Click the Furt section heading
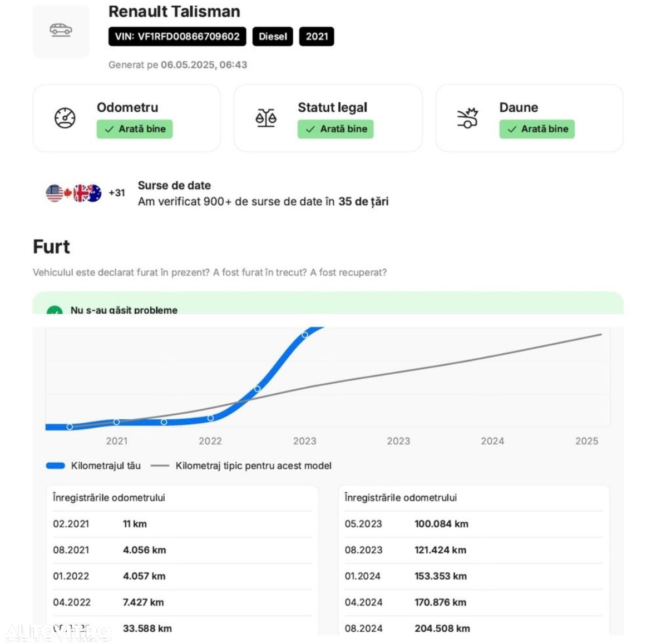656x644 pixels. [x=51, y=247]
